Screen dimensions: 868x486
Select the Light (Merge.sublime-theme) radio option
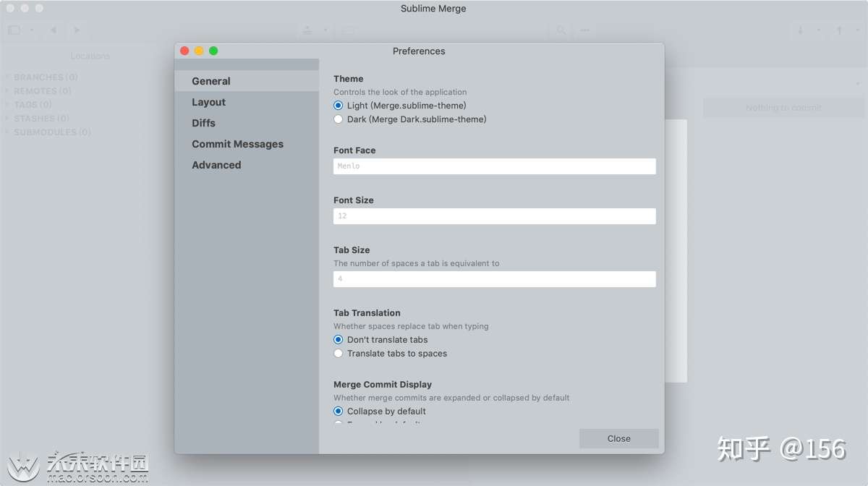(x=339, y=106)
